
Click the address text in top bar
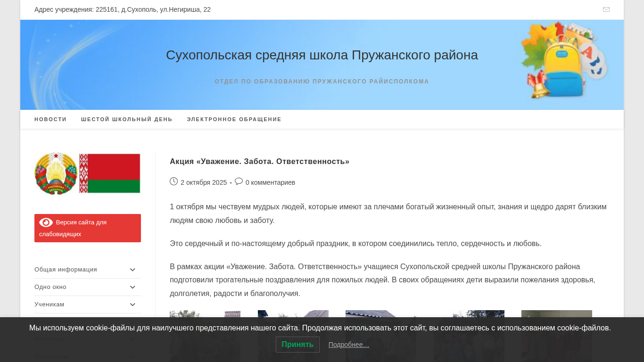(123, 9)
